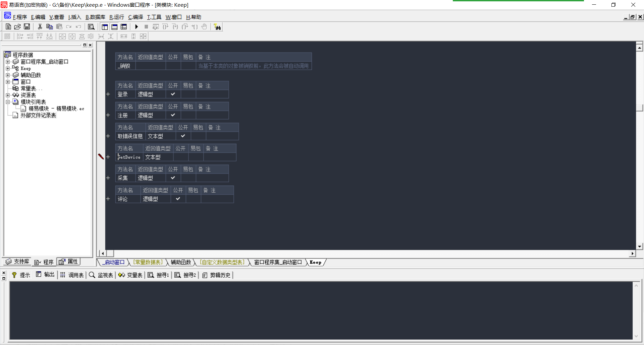Toggle the public checkbox for 取错误信息 method

pyautogui.click(x=183, y=136)
